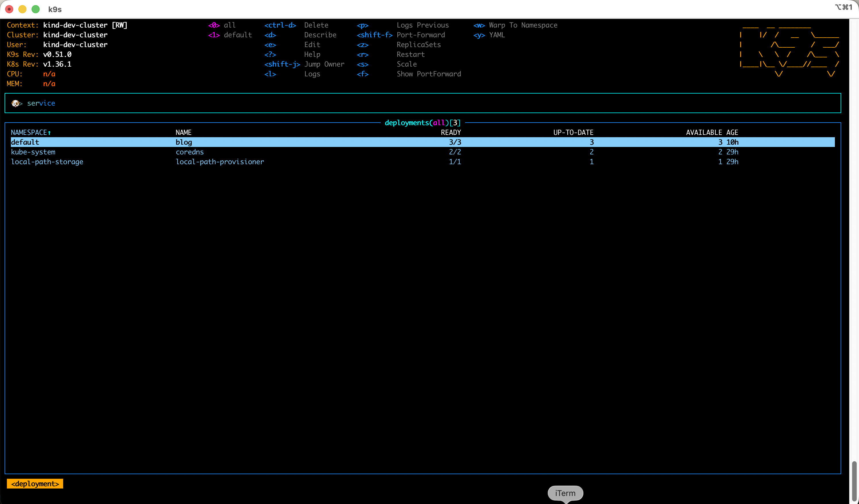
Task: Click the 1/1 ready value for local-path-provisioner
Action: 455,162
